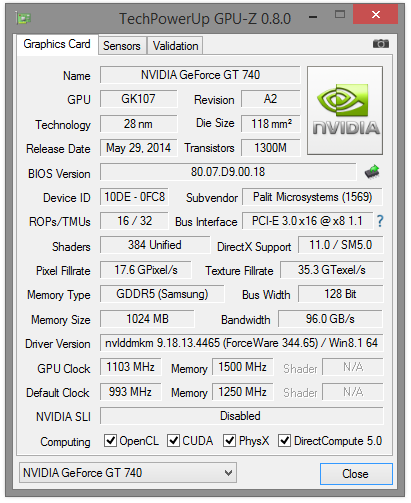Click the Release Date field May 29, 2014

(x=138, y=148)
